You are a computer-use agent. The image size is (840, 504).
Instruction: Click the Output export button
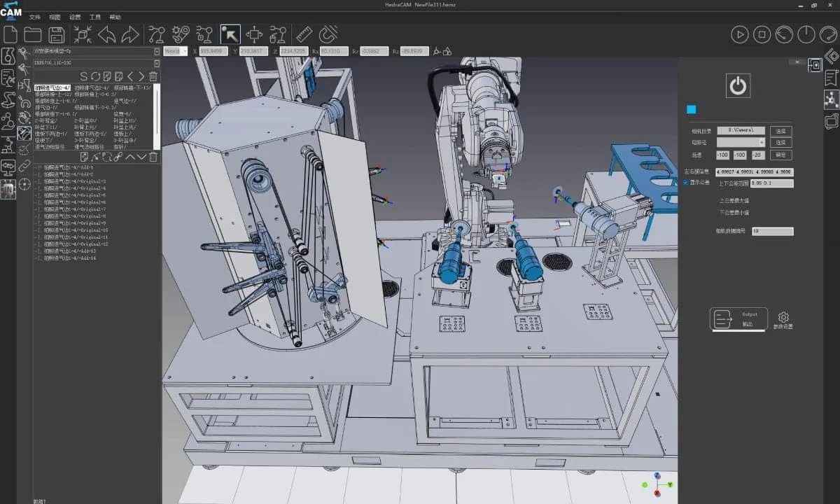738,319
